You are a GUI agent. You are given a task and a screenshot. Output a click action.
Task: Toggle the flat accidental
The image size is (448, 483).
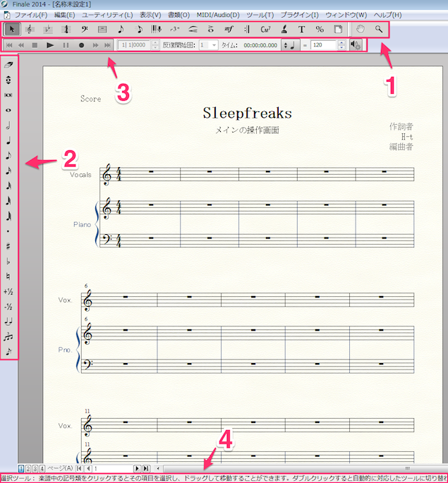(x=8, y=261)
